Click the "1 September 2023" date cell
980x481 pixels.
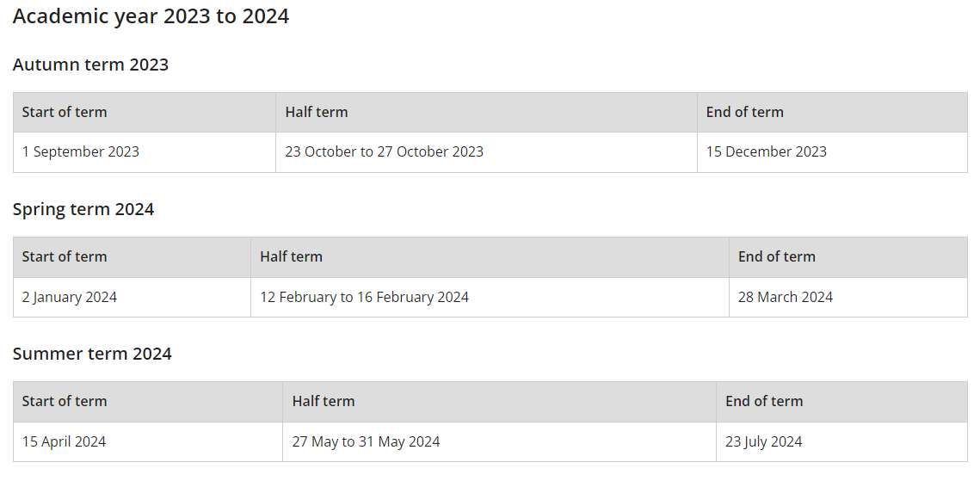[81, 152]
